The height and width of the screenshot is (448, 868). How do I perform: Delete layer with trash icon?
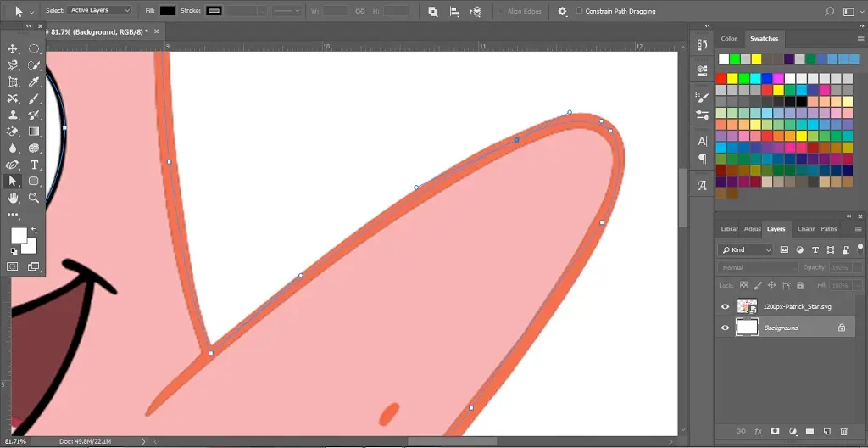(x=843, y=431)
